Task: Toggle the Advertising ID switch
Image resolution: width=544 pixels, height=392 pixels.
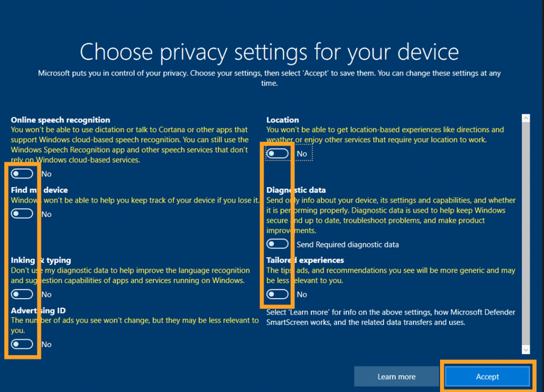Action: tap(22, 344)
